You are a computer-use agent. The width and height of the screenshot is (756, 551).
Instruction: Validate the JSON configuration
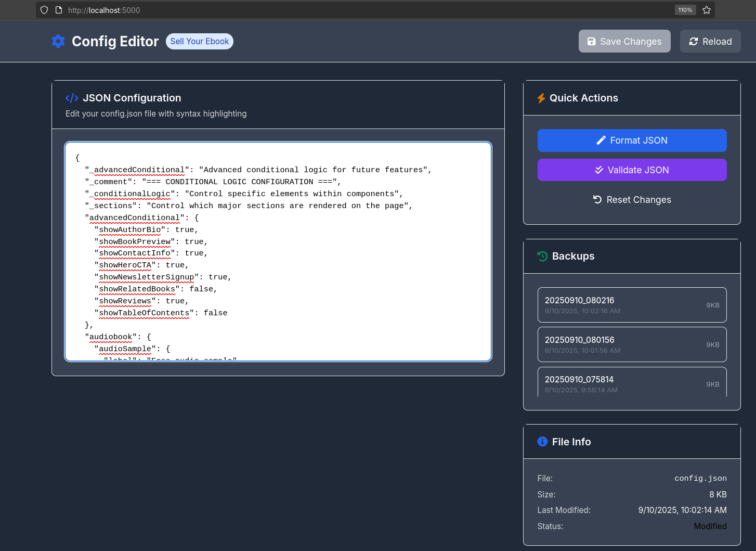[x=632, y=170]
